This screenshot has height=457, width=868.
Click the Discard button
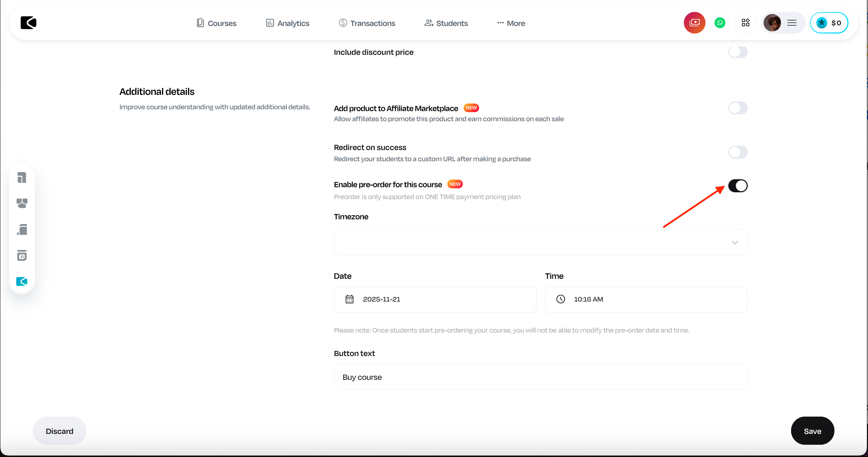[x=60, y=431]
